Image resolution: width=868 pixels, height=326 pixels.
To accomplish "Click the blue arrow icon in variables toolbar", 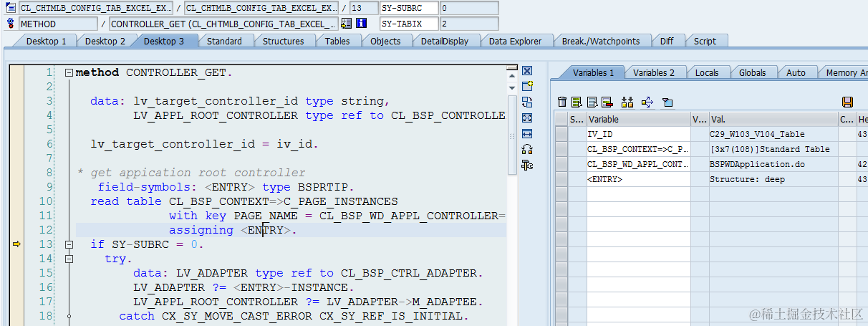I will 647,102.
